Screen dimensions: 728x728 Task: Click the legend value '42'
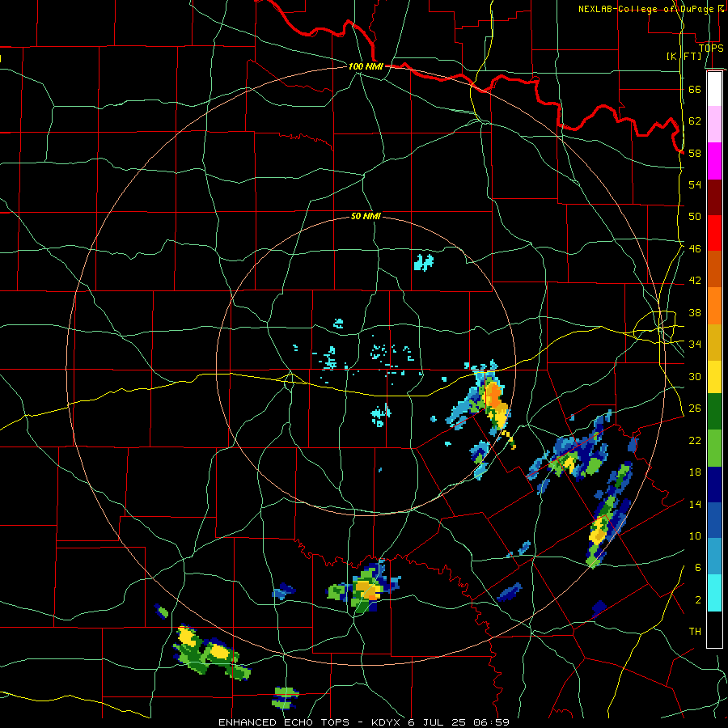click(x=695, y=280)
